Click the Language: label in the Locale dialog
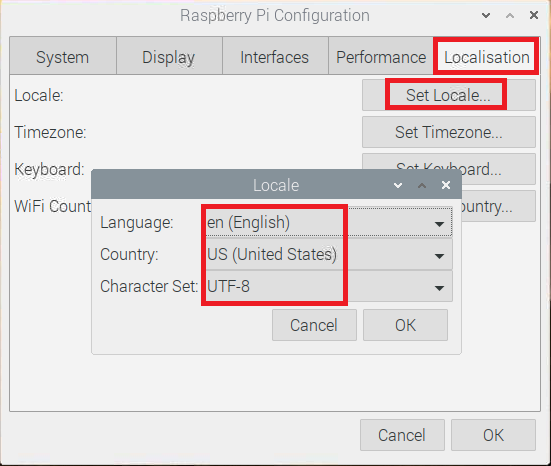The height and width of the screenshot is (466, 551). tap(137, 222)
